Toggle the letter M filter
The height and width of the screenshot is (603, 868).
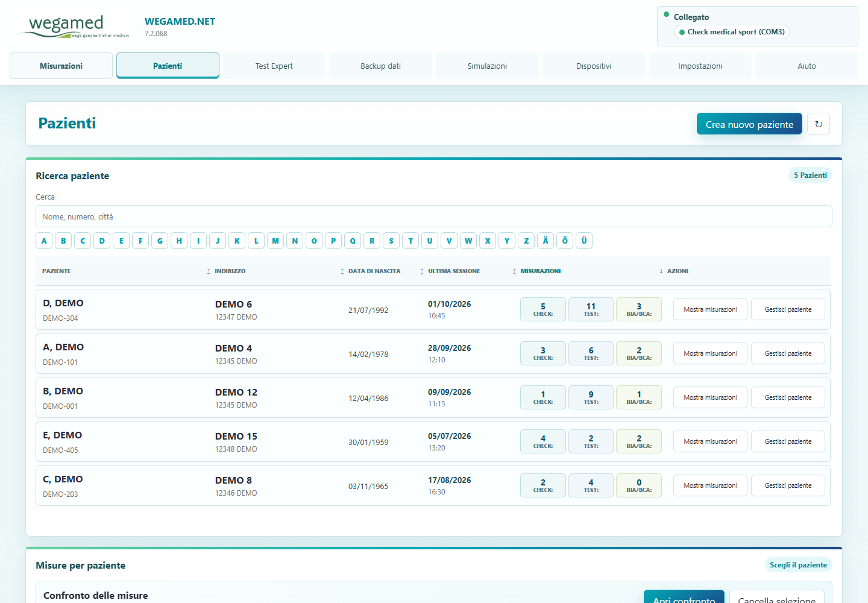275,241
